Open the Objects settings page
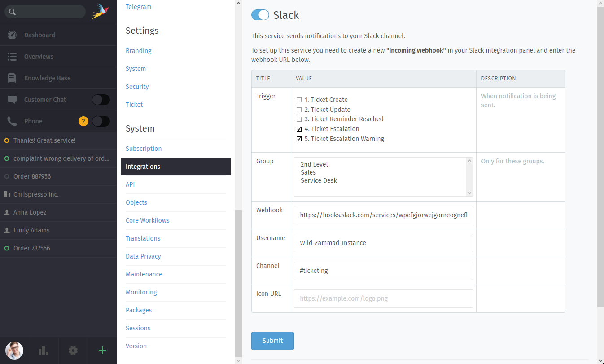Screen dimensions: 604x364 coord(136,202)
